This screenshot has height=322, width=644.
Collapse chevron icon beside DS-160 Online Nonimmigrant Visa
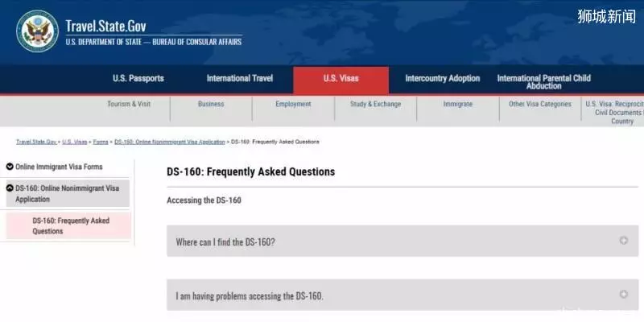coord(10,188)
